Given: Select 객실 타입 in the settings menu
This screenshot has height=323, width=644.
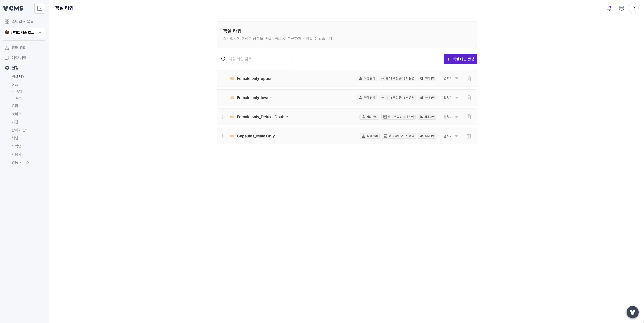Looking at the screenshot, I should click(x=19, y=77).
